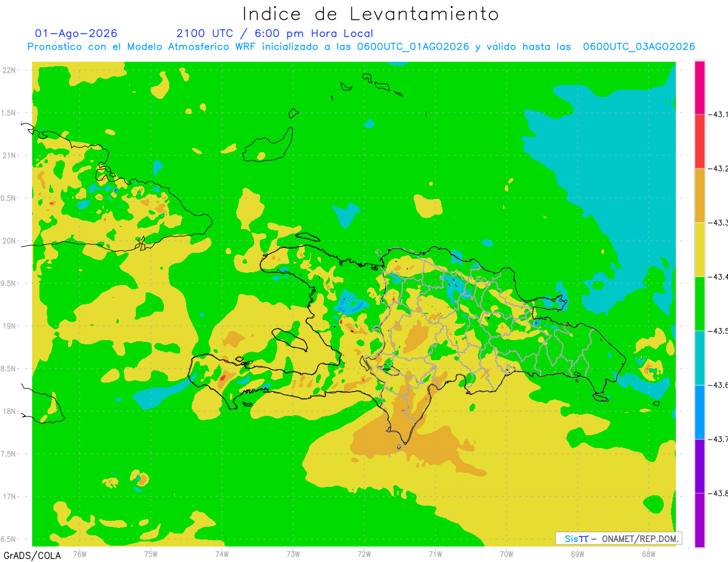
Task: Select the bottom violet swatch below -43.8
Action: point(699,520)
